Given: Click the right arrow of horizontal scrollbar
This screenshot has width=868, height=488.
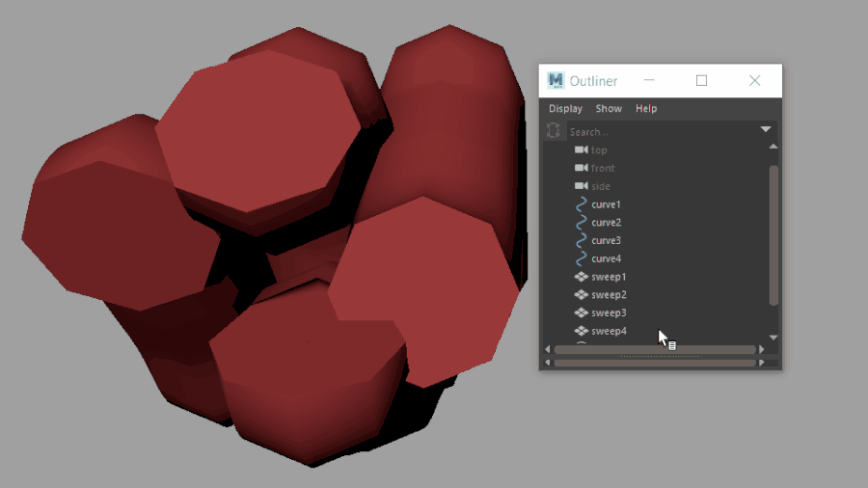Looking at the screenshot, I should coord(762,350).
